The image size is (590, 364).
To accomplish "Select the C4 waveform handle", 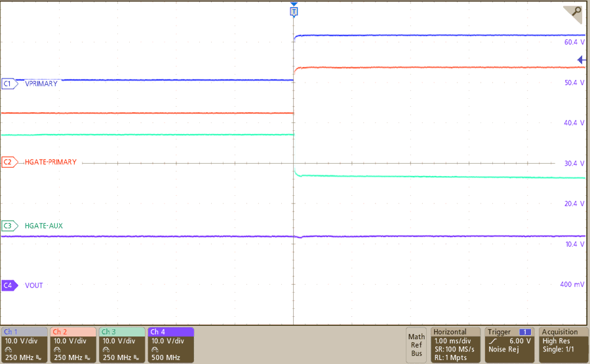I will pyautogui.click(x=9, y=285).
